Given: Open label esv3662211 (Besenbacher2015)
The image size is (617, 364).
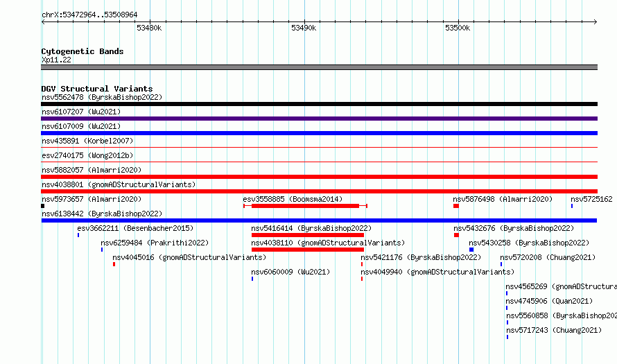Looking at the screenshot, I should pos(135,228).
